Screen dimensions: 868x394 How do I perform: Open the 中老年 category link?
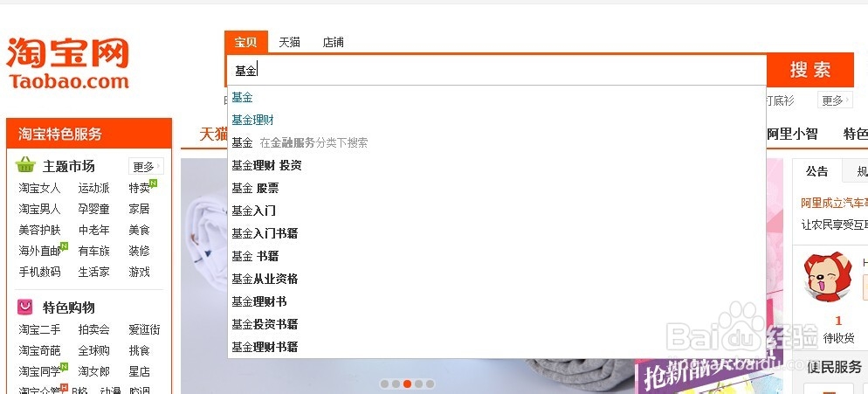pos(93,230)
